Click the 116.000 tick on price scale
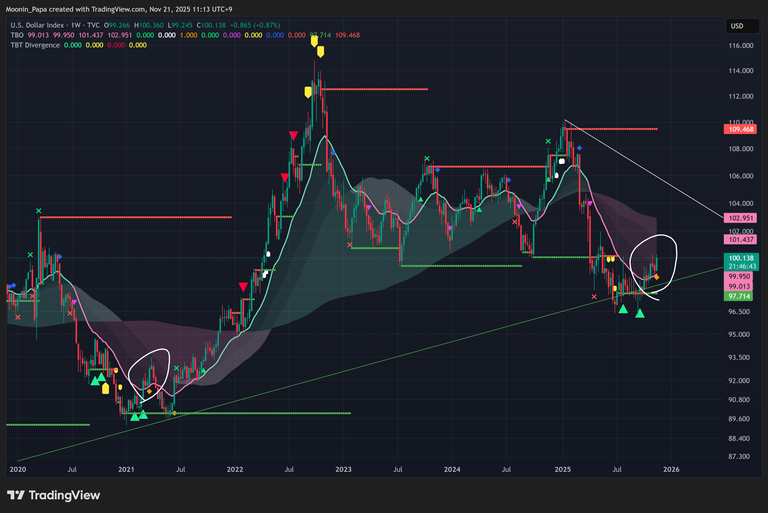 [740, 46]
